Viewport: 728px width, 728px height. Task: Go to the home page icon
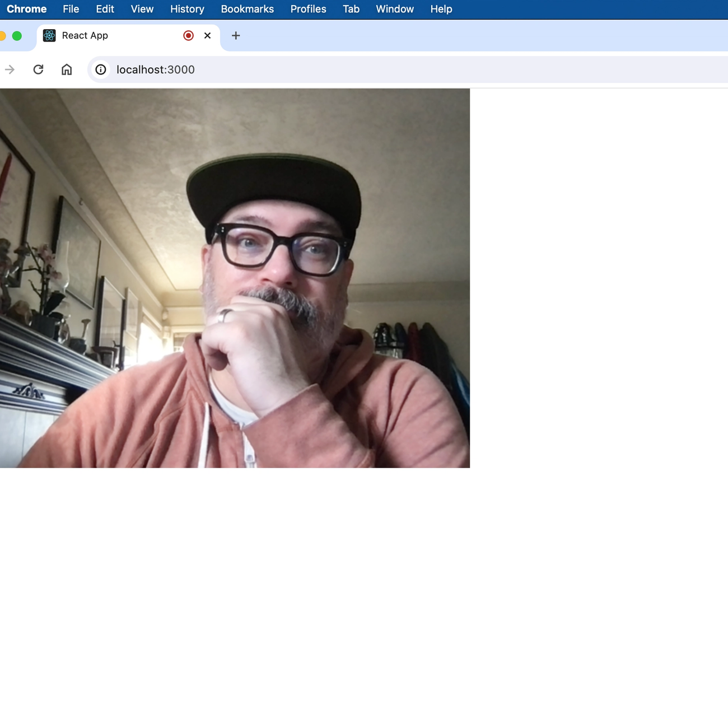[x=67, y=69]
